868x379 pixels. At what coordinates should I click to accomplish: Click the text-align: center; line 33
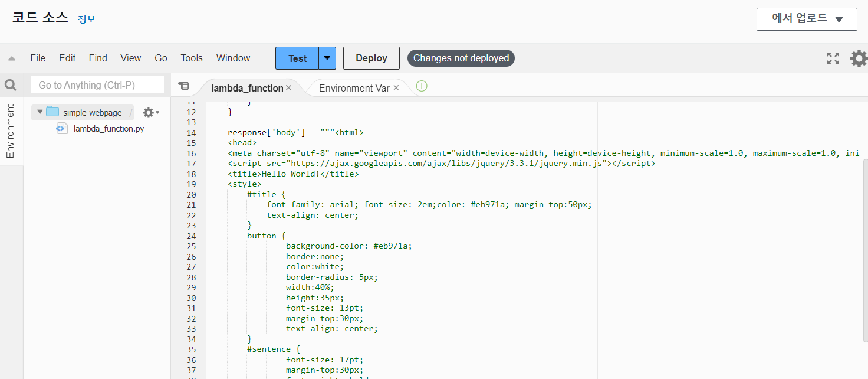click(x=332, y=328)
